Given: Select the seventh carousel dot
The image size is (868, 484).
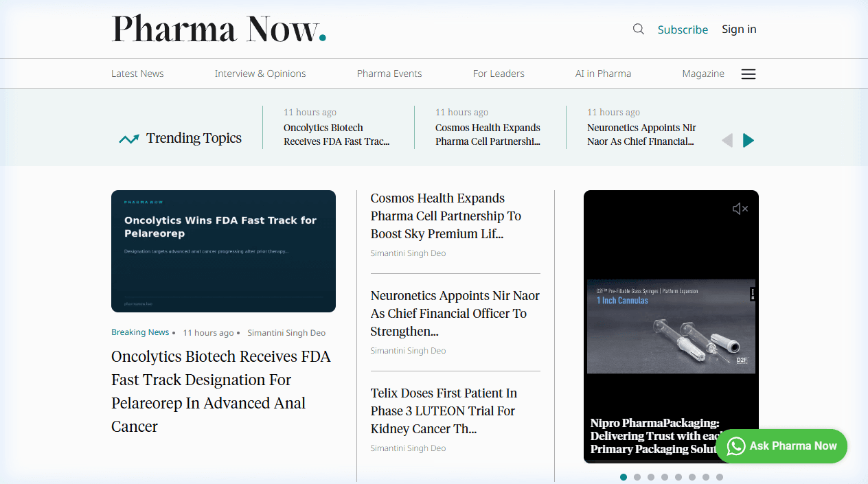Looking at the screenshot, I should [706, 477].
